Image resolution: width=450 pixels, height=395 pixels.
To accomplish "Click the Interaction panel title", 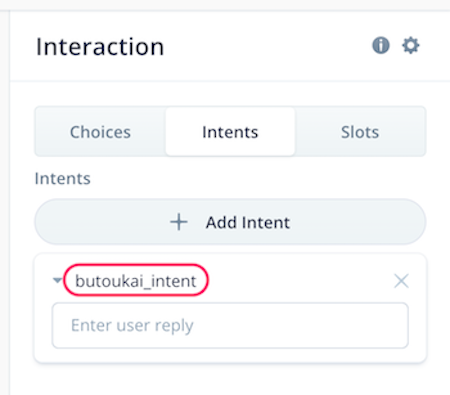I will [100, 47].
